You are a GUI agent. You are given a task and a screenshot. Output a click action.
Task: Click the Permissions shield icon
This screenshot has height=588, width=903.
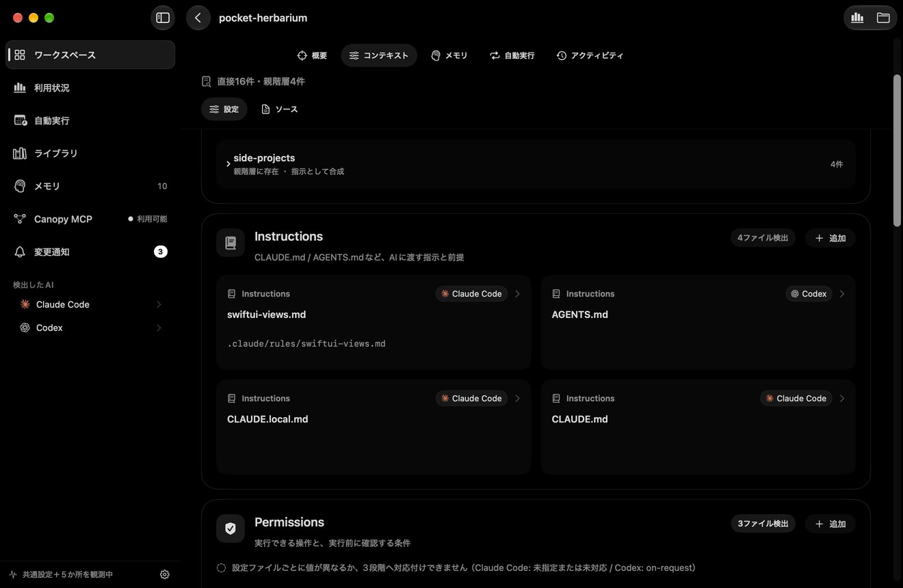click(x=231, y=529)
